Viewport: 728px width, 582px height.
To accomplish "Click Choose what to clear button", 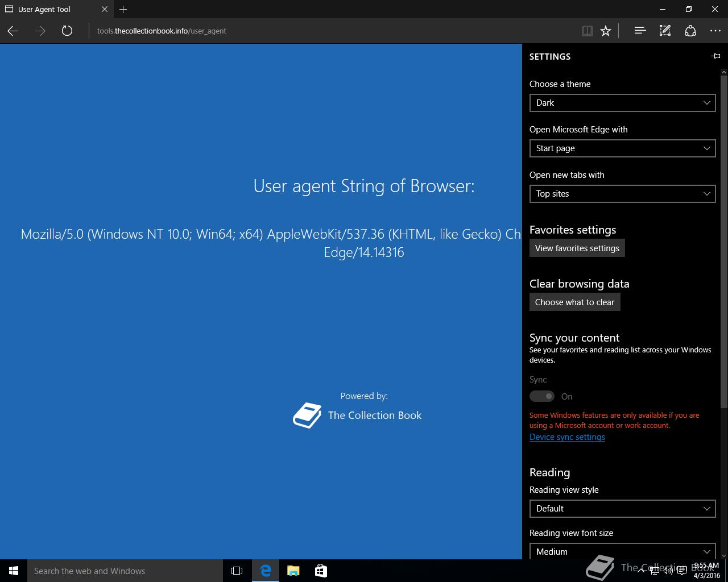I will 574,302.
